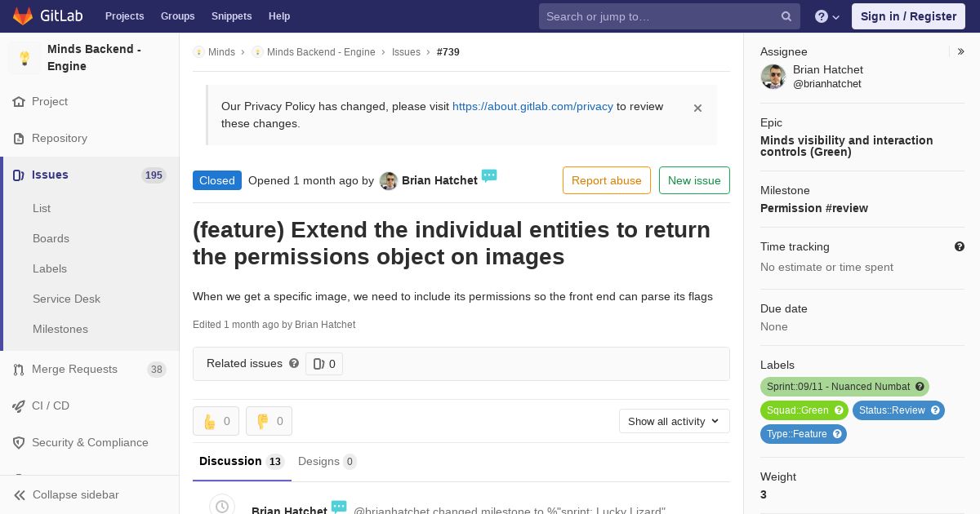
Task: Click the thumbs up reaction icon
Action: click(210, 421)
